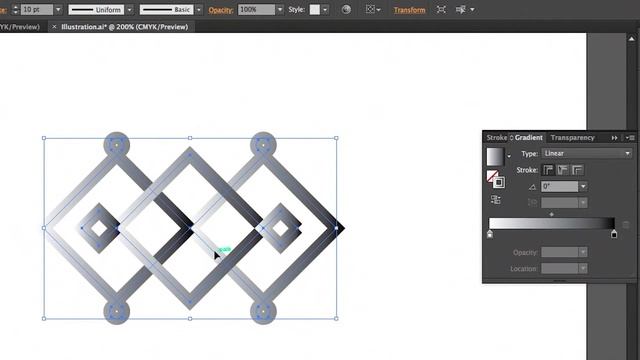Screen dimensions: 640x360
Task: Switch to the Transparency panel tab
Action: click(x=572, y=138)
